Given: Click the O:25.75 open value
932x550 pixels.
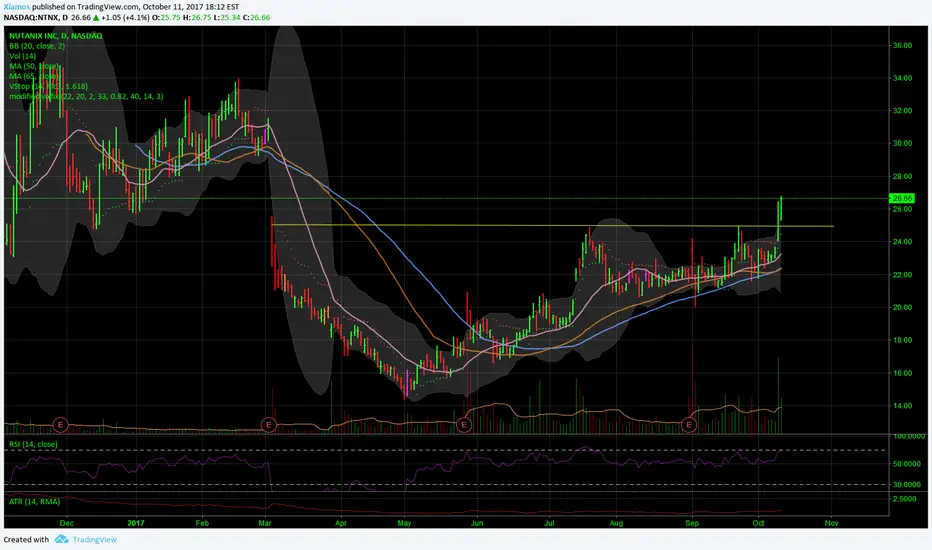Looking at the screenshot, I should (166, 17).
